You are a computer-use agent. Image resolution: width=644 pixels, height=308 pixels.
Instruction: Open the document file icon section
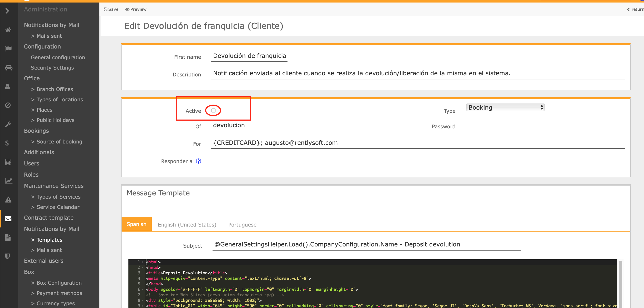point(8,237)
